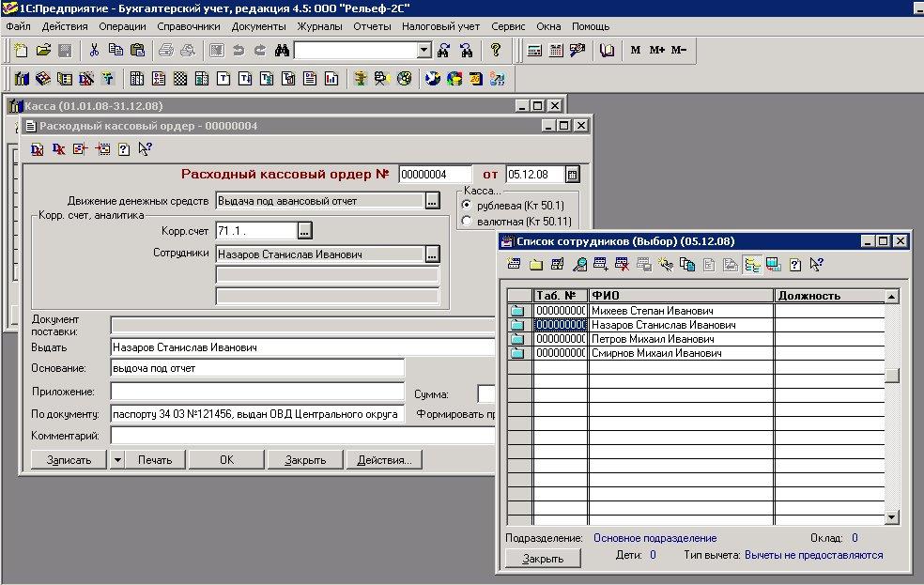
Task: Select рублевая (Кт 50.1) radio button
Action: pos(467,205)
